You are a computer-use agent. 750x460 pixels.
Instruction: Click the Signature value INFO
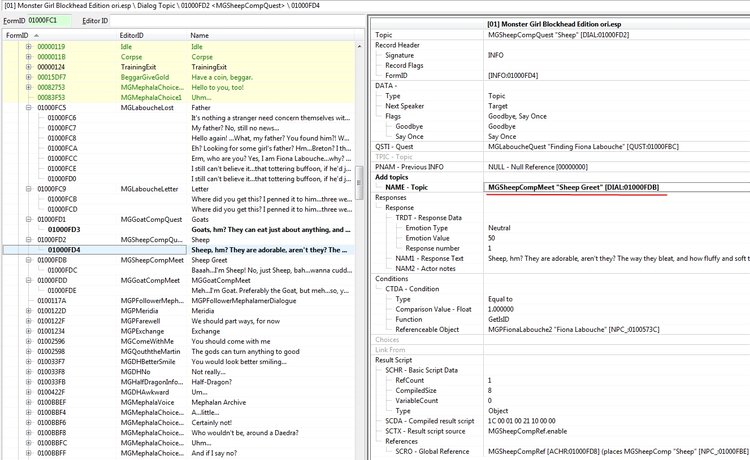click(x=496, y=55)
